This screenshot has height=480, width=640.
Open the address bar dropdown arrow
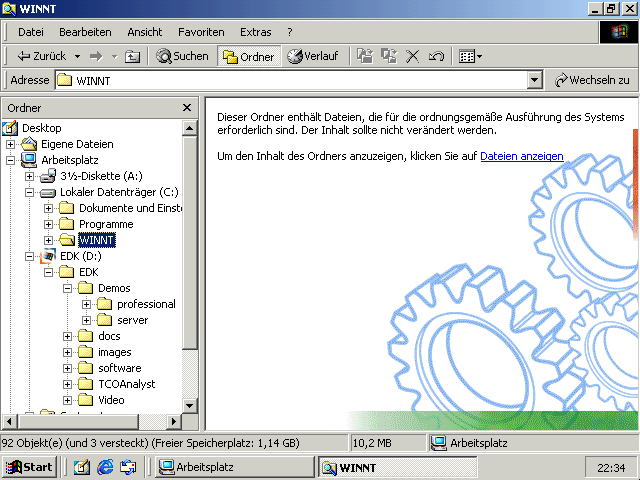535,80
